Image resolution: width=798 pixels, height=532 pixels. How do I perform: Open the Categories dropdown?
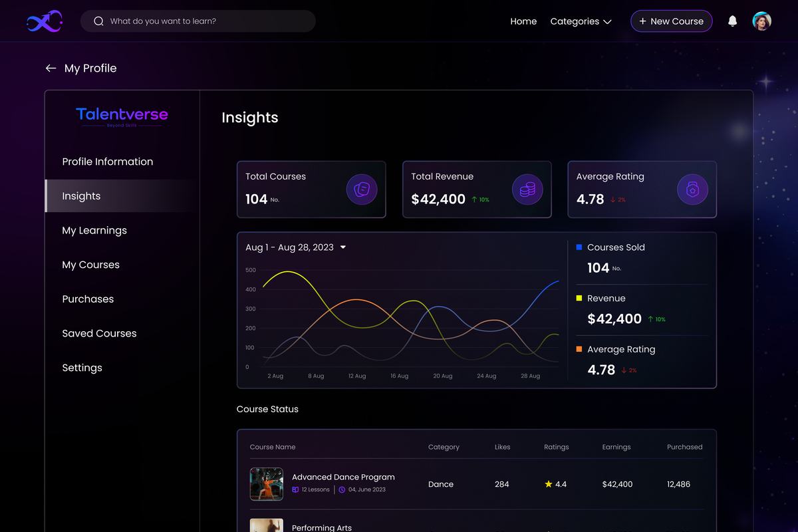(x=581, y=21)
